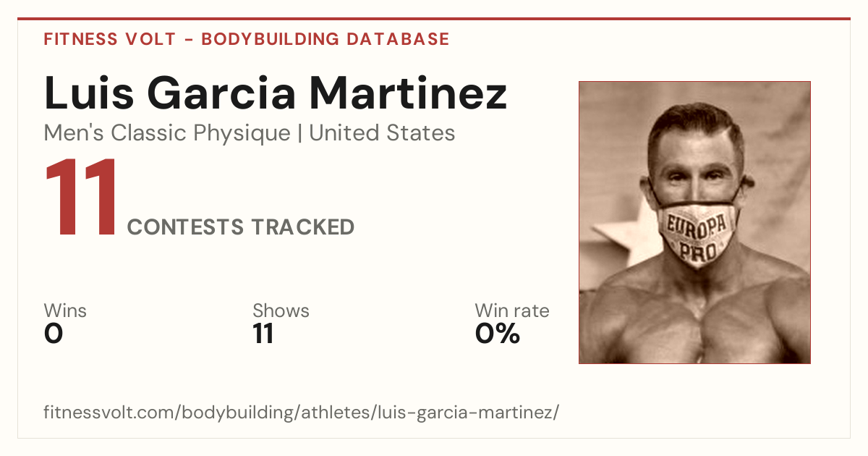
Task: Open the fitnessvolt.com athlete URL
Action: pos(302,413)
